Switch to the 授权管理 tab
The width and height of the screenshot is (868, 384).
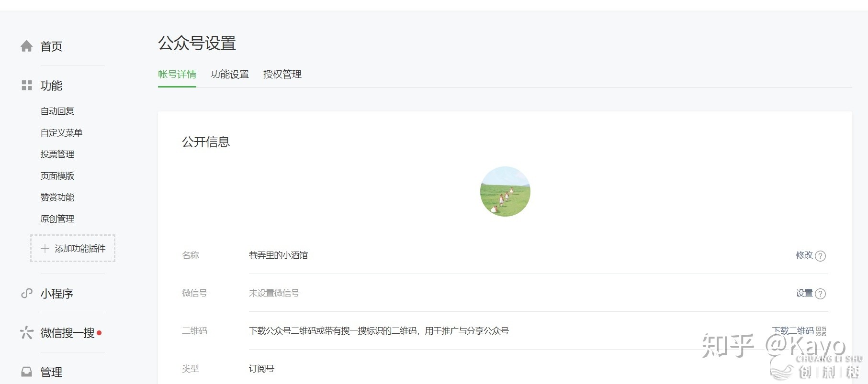[x=282, y=75]
